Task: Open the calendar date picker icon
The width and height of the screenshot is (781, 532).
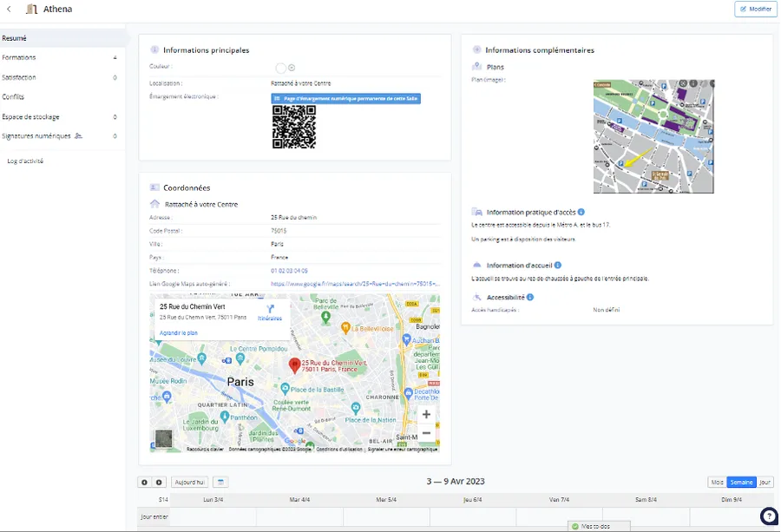Action: tap(221, 483)
